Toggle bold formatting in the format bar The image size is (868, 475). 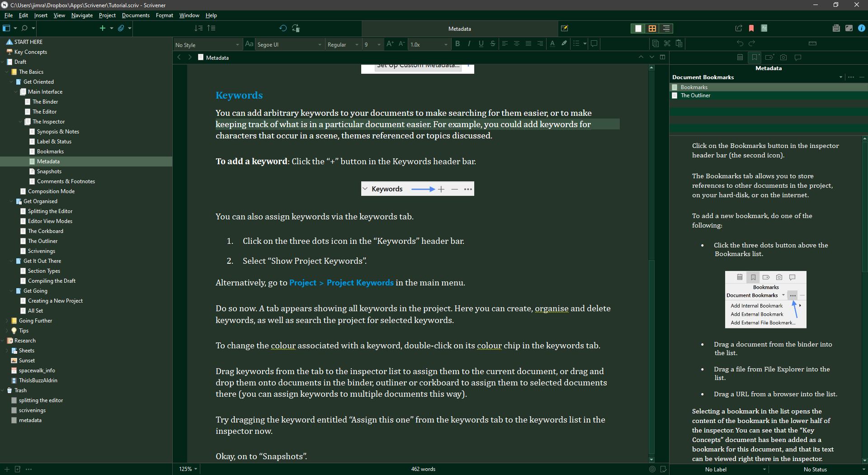click(x=458, y=44)
